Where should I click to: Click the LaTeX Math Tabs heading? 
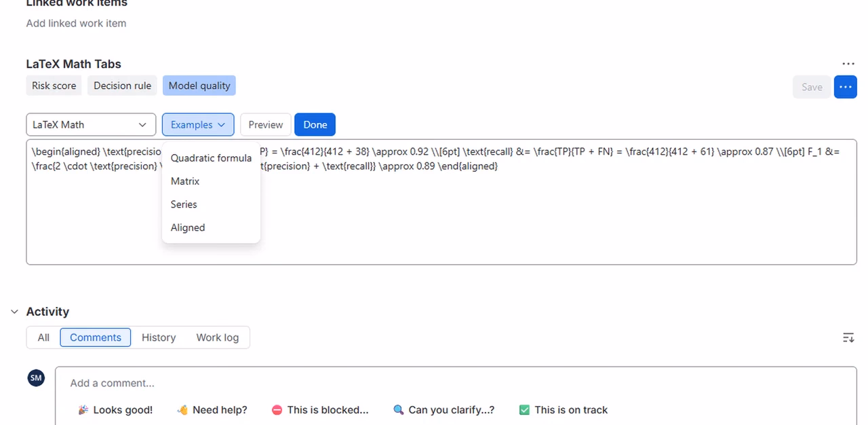click(73, 64)
